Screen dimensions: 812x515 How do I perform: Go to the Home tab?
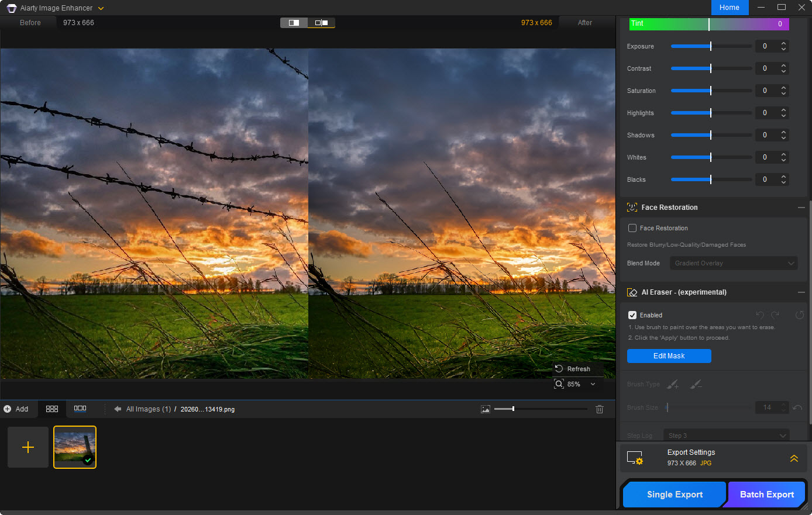(729, 8)
